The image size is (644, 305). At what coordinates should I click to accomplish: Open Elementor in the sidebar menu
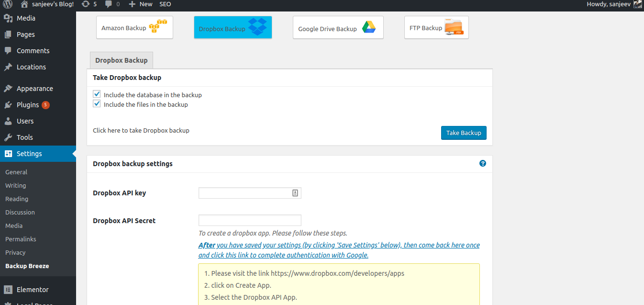pyautogui.click(x=33, y=290)
